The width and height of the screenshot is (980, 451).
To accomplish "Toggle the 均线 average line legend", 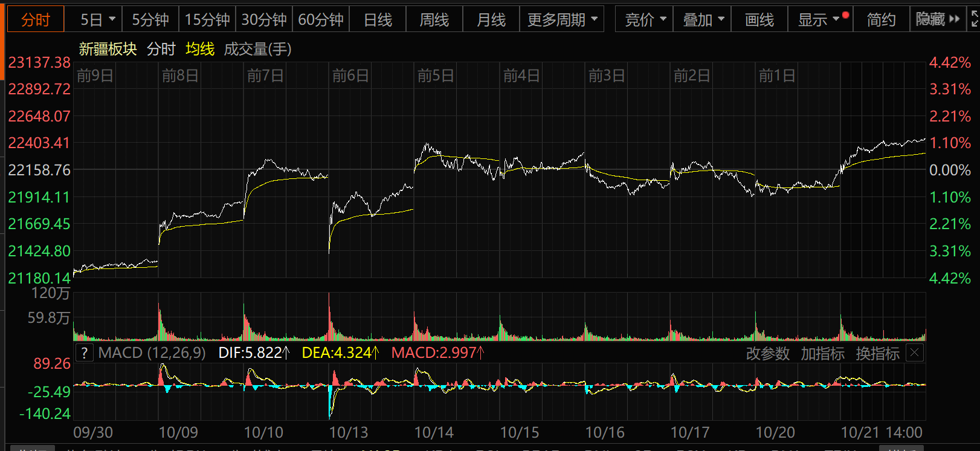I will (200, 49).
